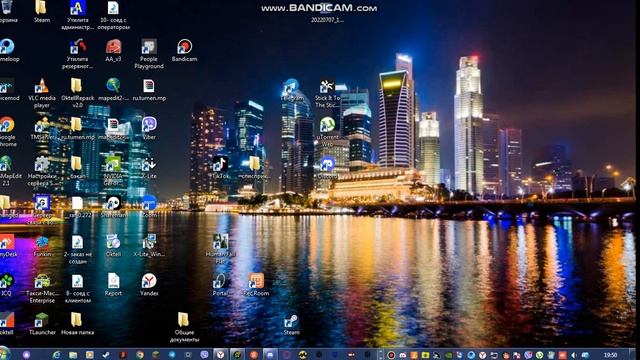This screenshot has height=360, width=640.
Task: Open the Bandicam desktop shortcut
Action: click(x=184, y=50)
